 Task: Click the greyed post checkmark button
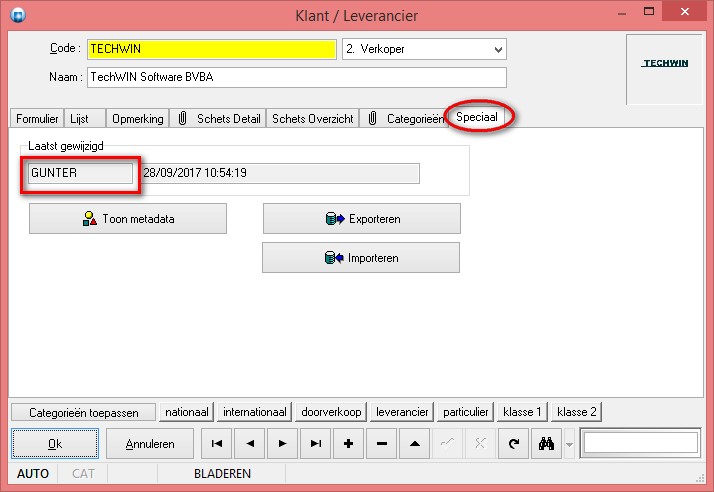(447, 443)
